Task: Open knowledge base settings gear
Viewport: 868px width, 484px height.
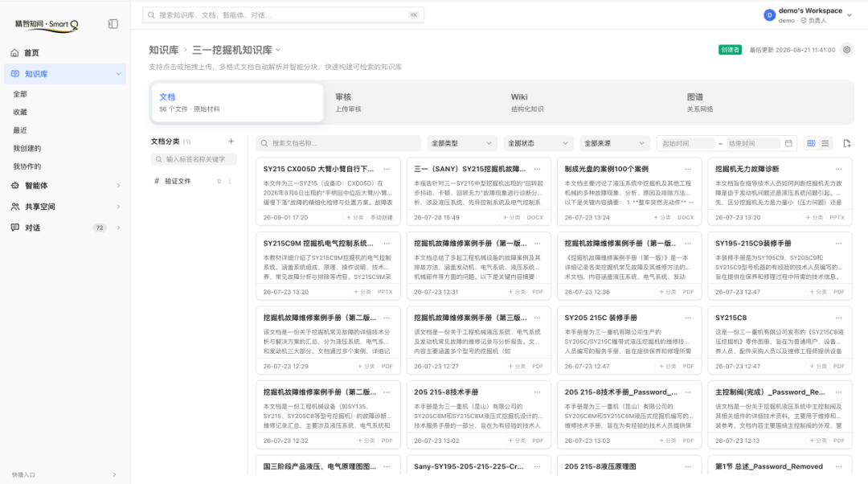Action: pyautogui.click(x=846, y=50)
